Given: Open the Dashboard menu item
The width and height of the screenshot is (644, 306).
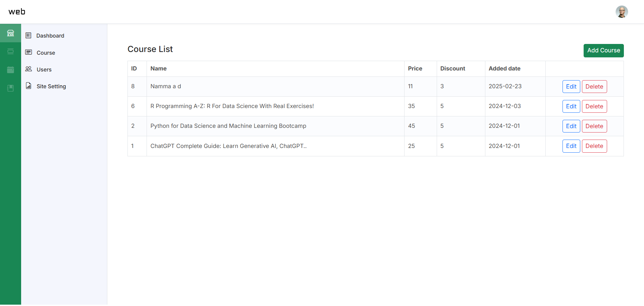Looking at the screenshot, I should (50, 36).
